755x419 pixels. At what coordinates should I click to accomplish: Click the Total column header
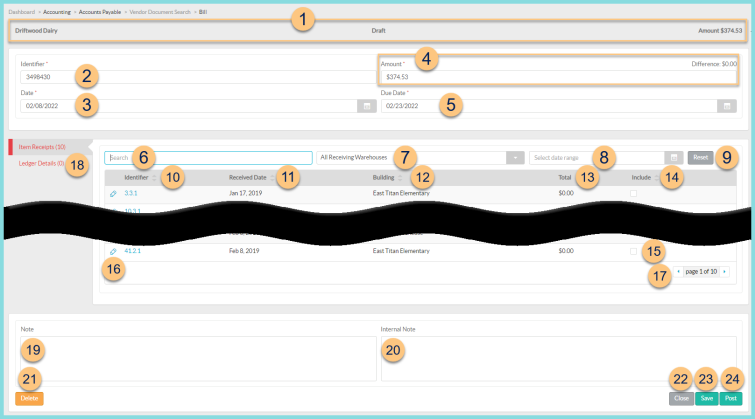pos(564,178)
